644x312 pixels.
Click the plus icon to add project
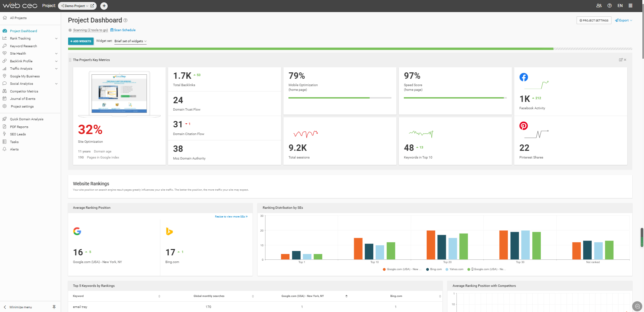(104, 6)
